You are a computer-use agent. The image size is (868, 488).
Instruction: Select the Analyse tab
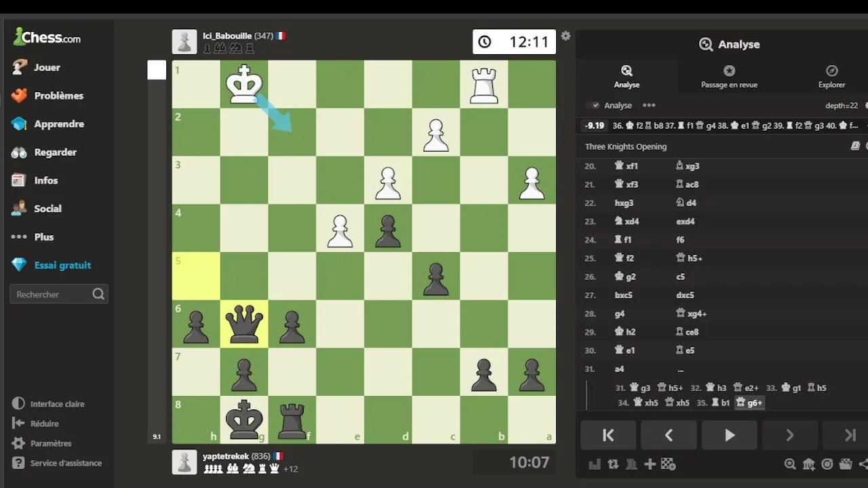(x=627, y=77)
